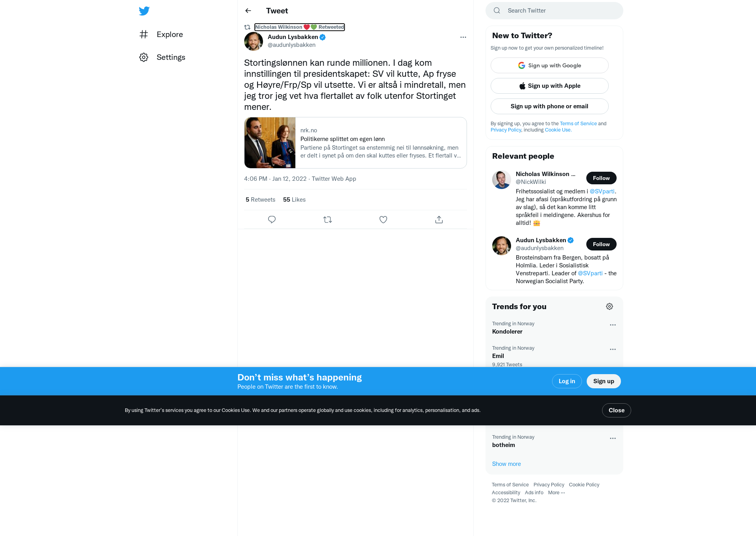Like the tweet with the heart icon
The width and height of the screenshot is (756, 536).
383,220
